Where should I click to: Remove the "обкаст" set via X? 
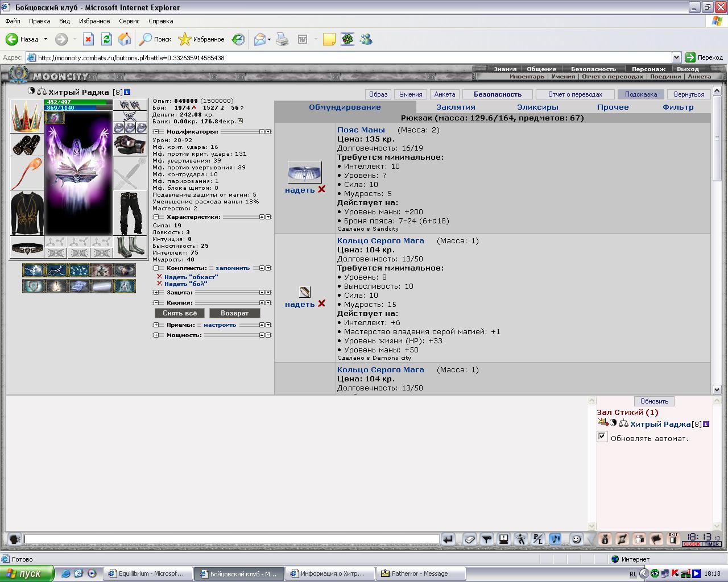click(159, 277)
